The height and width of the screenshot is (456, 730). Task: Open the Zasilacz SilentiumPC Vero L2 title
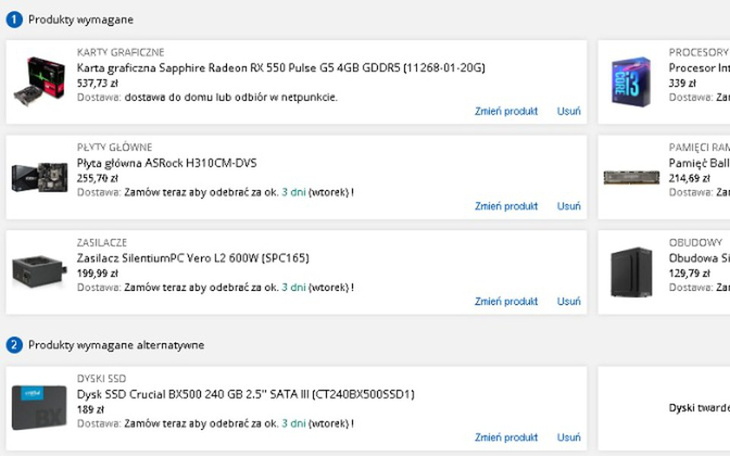193,258
